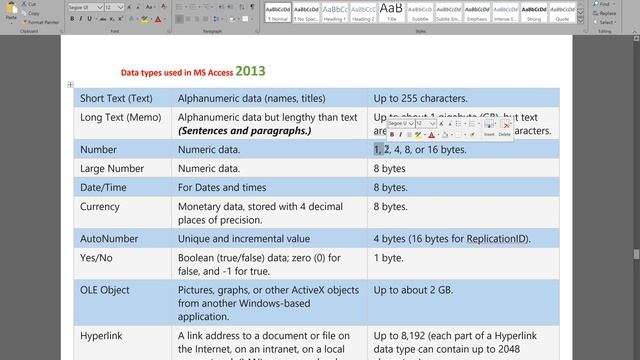
Task: Expand the Styles gallery More arrow
Action: click(x=581, y=20)
